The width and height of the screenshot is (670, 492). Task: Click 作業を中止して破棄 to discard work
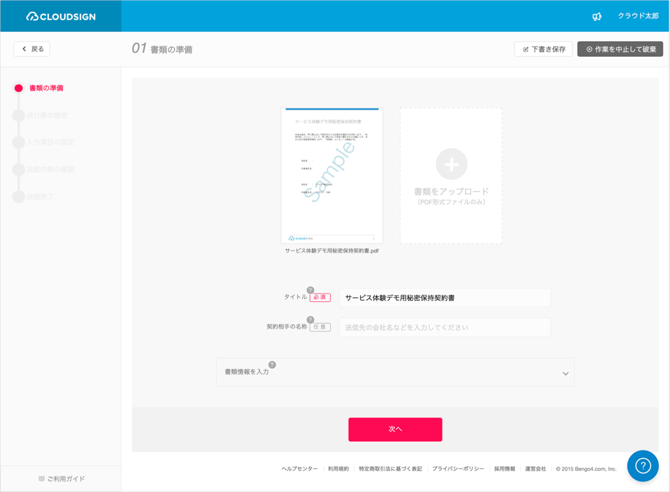click(x=620, y=48)
